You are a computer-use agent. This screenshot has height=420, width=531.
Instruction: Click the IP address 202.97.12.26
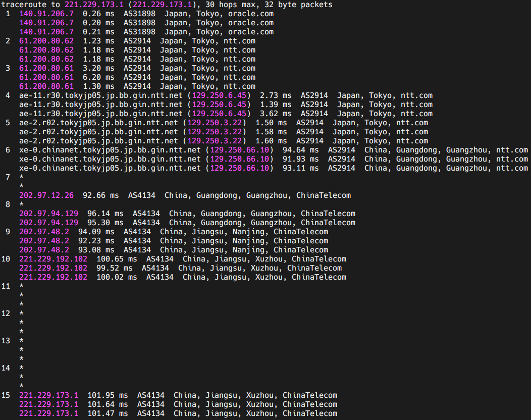click(46, 195)
